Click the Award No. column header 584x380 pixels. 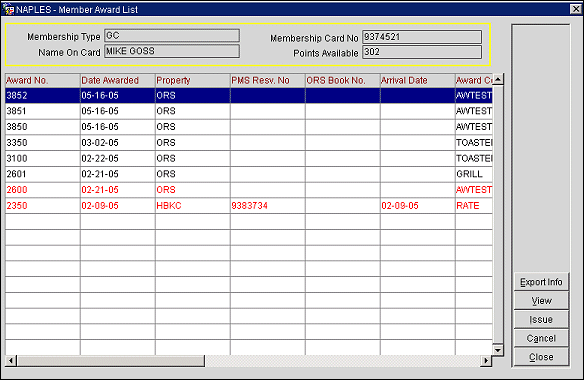pyautogui.click(x=43, y=80)
